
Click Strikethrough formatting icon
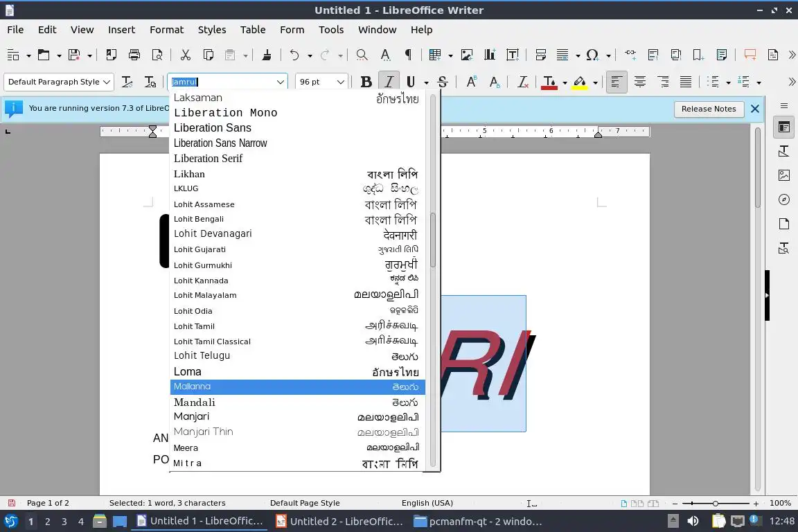click(442, 82)
